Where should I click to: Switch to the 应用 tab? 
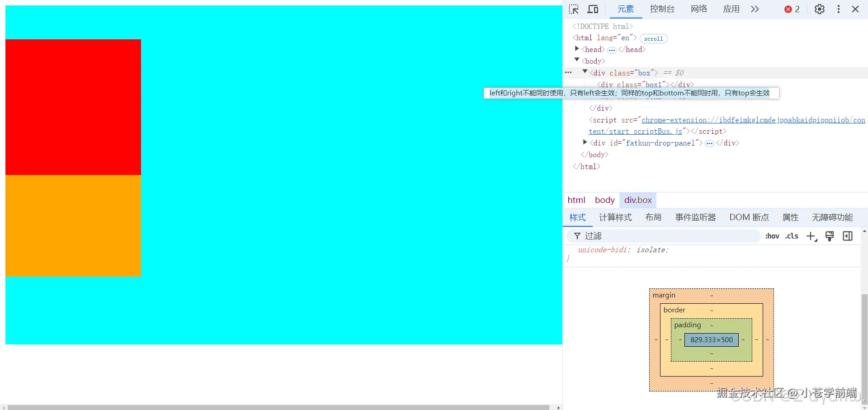[x=731, y=9]
